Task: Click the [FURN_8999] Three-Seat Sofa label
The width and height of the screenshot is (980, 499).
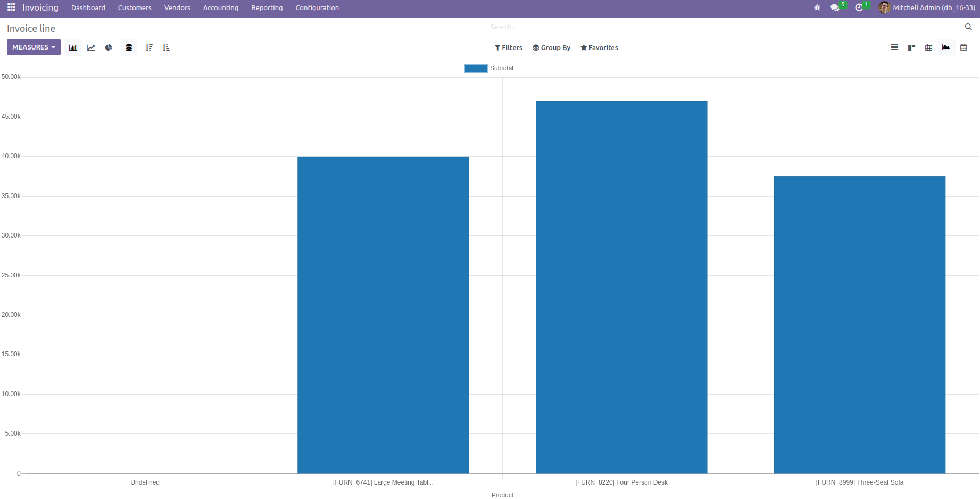Action: (860, 482)
